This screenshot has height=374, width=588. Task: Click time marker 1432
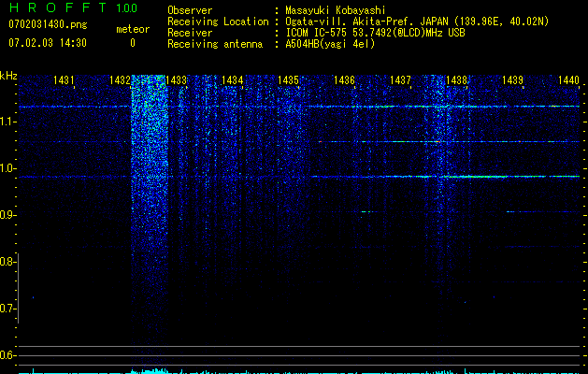[120, 80]
